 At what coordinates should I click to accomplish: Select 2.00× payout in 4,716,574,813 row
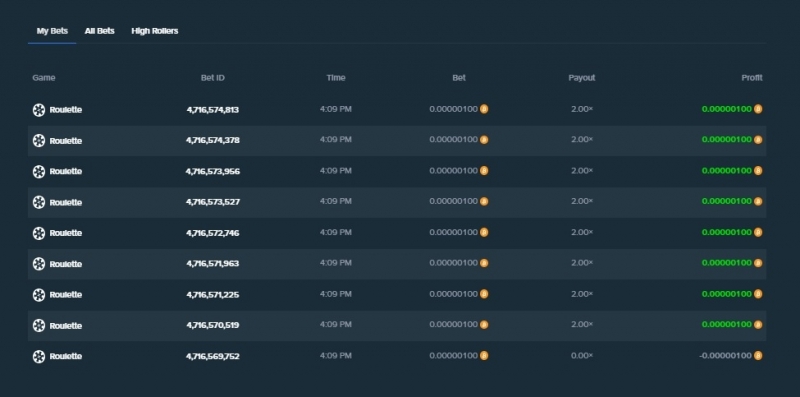(582, 109)
